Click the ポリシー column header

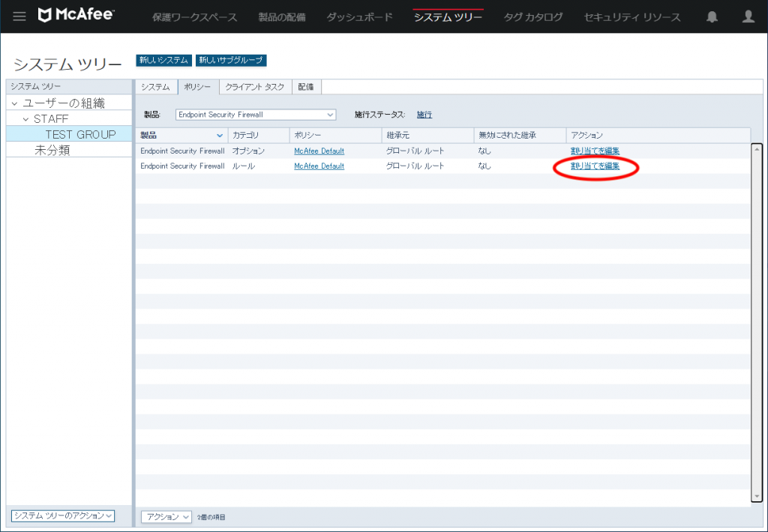point(335,136)
